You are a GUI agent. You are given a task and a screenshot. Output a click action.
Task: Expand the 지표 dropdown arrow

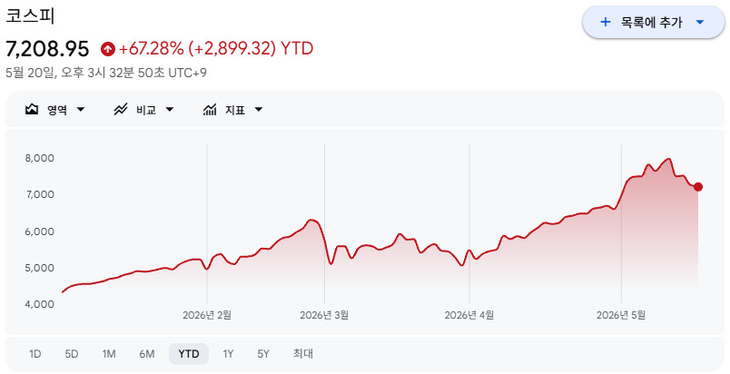pos(259,110)
